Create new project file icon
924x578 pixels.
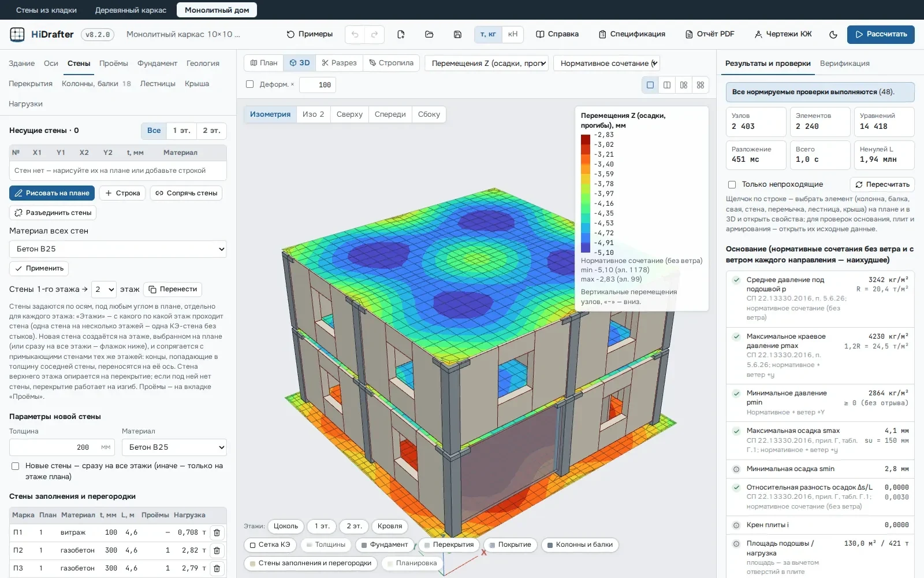401,35
